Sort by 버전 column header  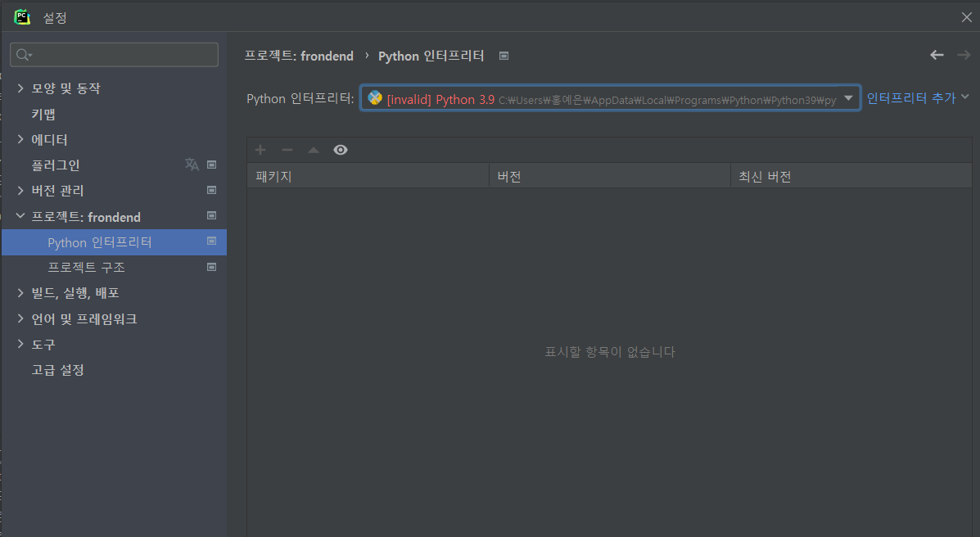tap(610, 176)
